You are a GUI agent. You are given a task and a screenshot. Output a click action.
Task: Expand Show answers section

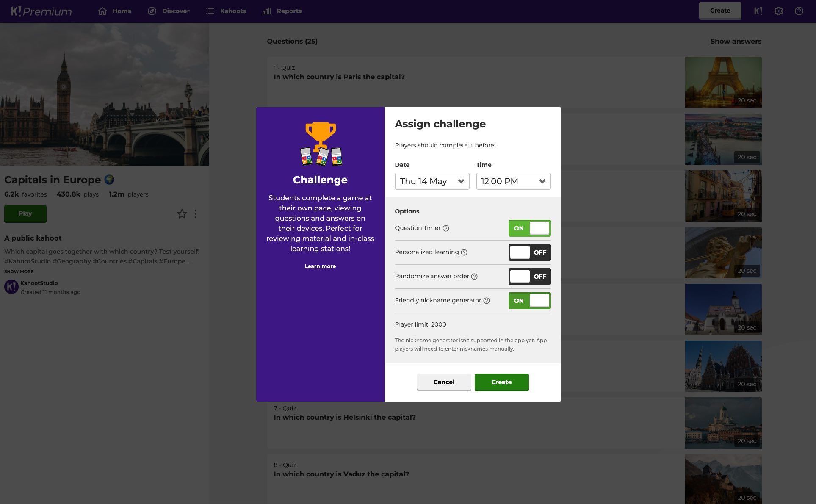(x=736, y=41)
